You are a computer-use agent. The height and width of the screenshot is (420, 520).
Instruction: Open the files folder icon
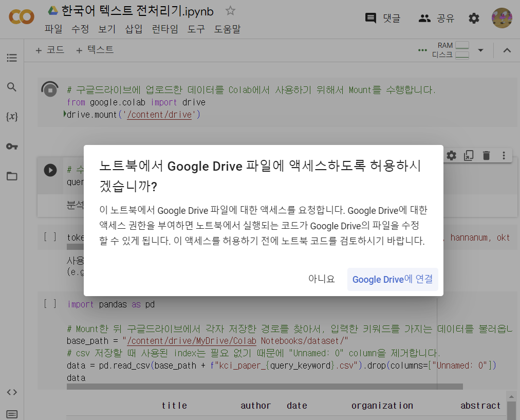[x=12, y=176]
